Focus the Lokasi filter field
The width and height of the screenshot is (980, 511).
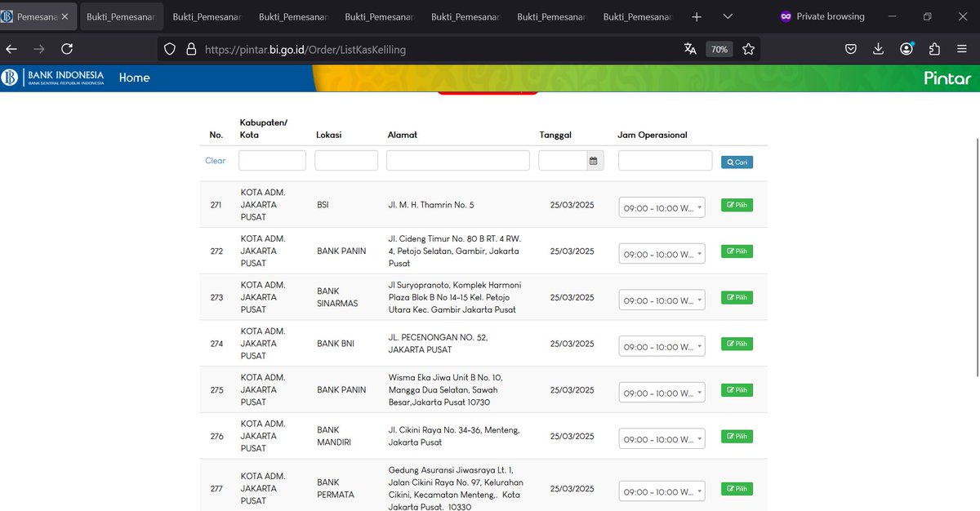point(346,160)
